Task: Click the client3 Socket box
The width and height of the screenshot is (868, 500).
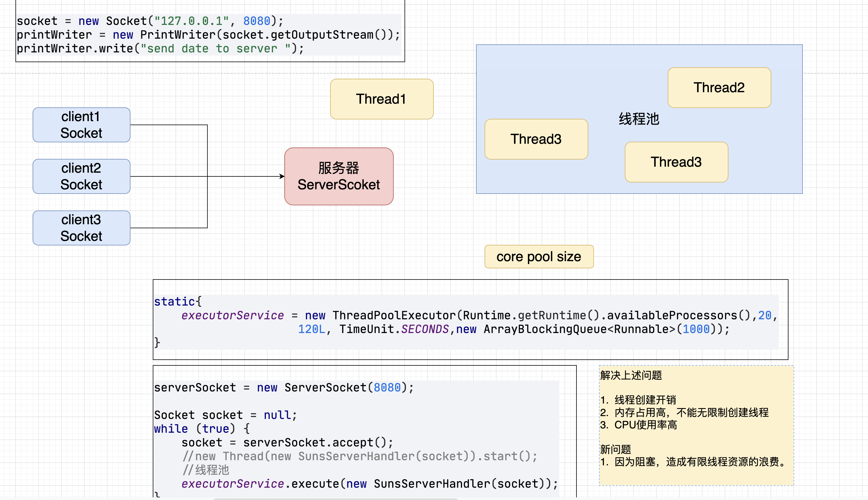Action: (81, 228)
